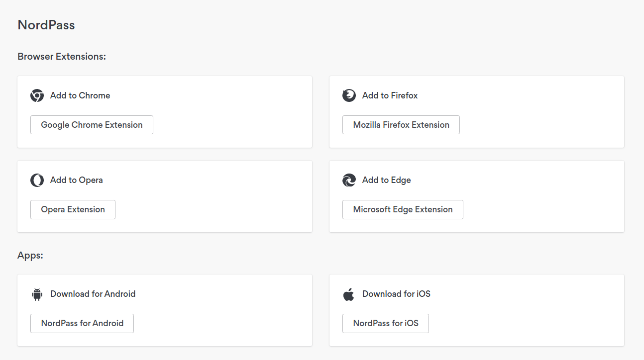Get the NordPass for iOS app
Image resolution: width=644 pixels, height=360 pixels.
(385, 323)
